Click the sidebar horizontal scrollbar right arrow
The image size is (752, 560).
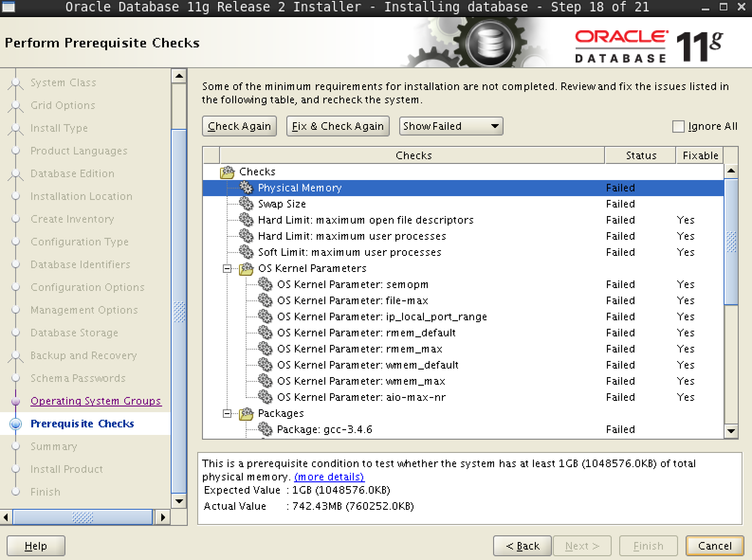163,517
